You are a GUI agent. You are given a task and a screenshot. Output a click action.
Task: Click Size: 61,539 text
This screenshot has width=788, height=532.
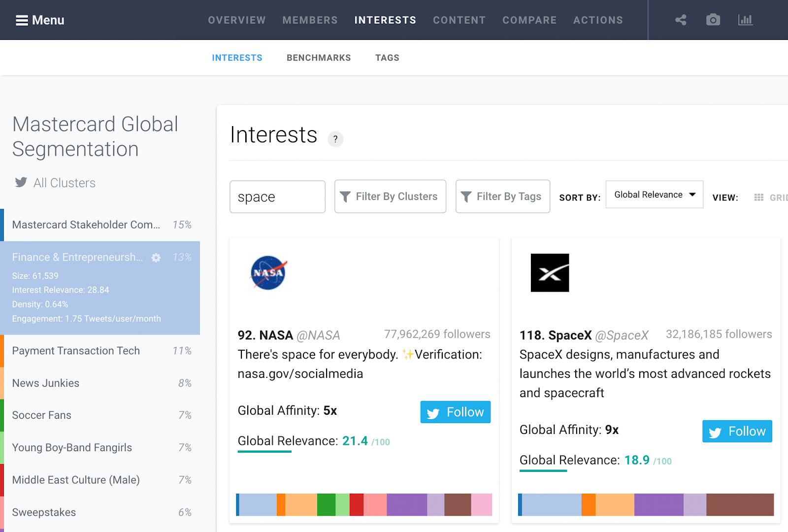coord(35,276)
